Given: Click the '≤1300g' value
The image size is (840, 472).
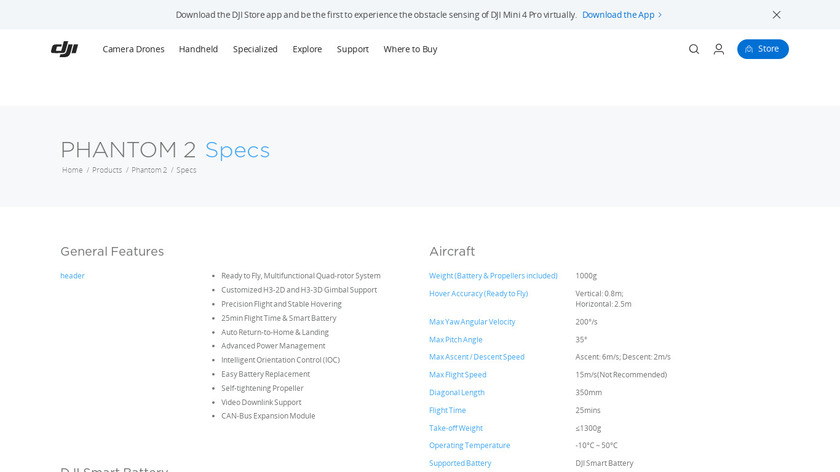Looking at the screenshot, I should (x=588, y=428).
